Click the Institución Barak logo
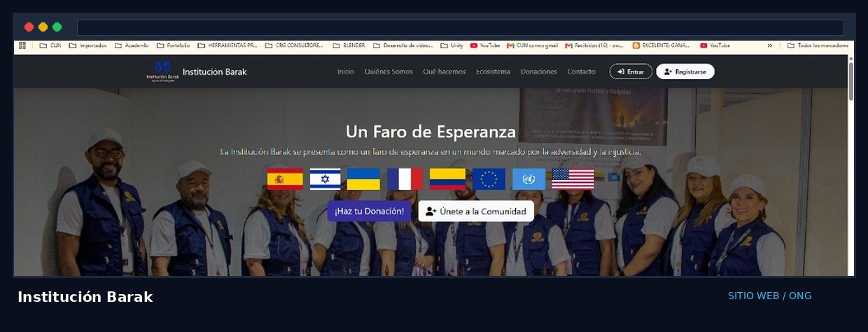This screenshot has width=868, height=332. click(x=162, y=71)
